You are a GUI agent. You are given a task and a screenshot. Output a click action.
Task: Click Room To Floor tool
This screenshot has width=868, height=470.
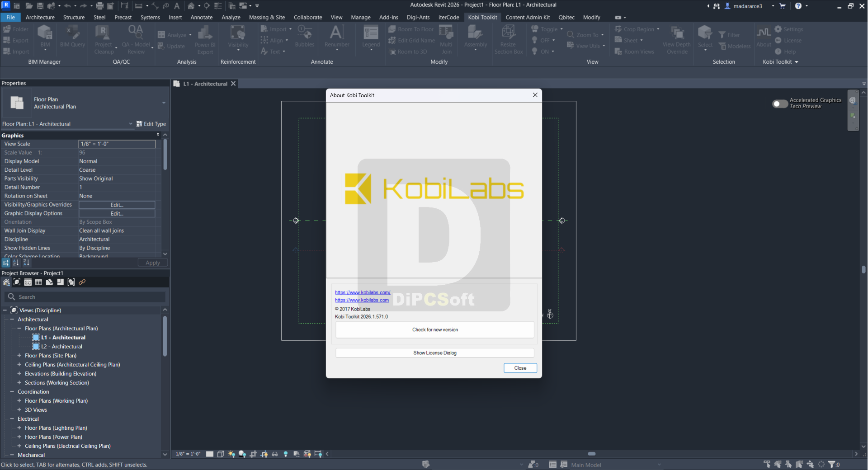(411, 29)
